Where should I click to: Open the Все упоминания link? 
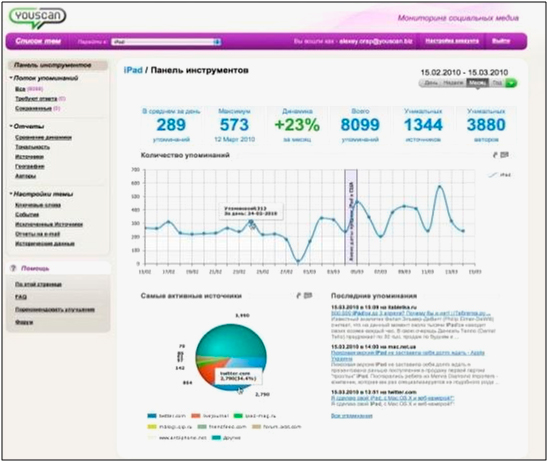(x=352, y=416)
